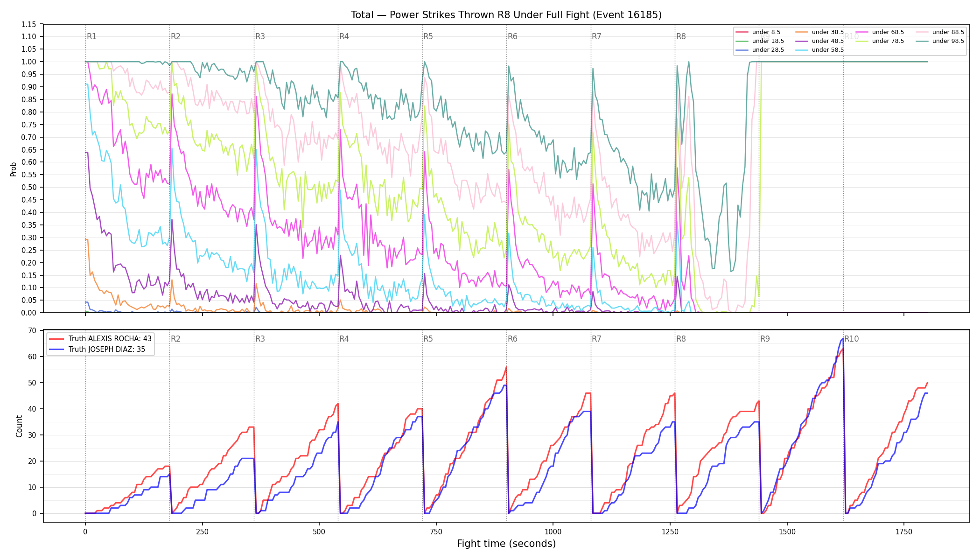980x560 pixels.
Task: Click the 'Count' y-axis label
Action: pyautogui.click(x=19, y=427)
